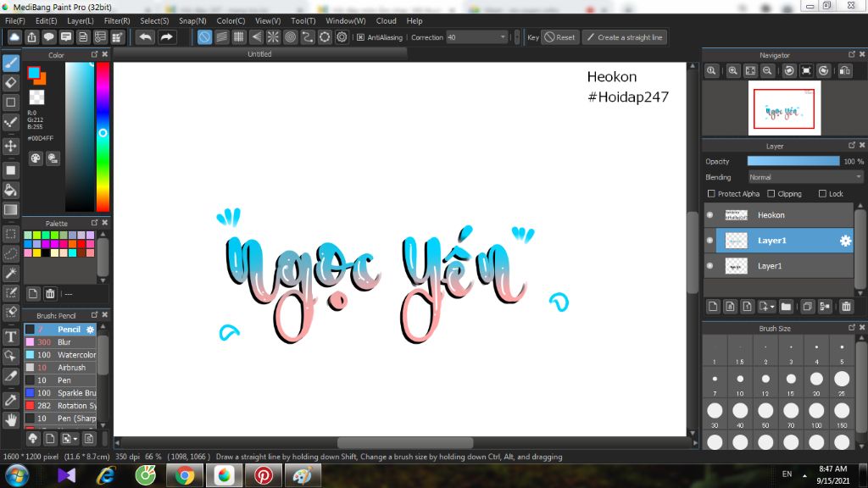The height and width of the screenshot is (488, 868).
Task: Enable layer Lock checkbox
Action: click(822, 194)
